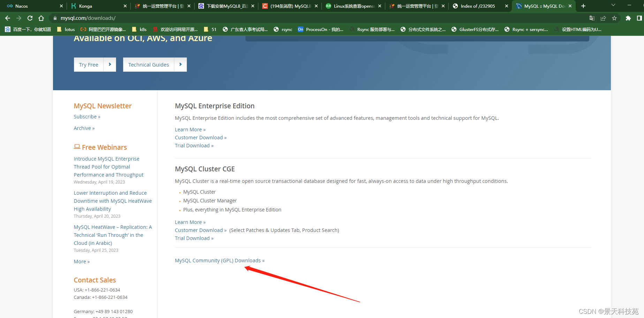The image size is (644, 318).
Task: Open the rsync bookmark
Action: coord(283,30)
